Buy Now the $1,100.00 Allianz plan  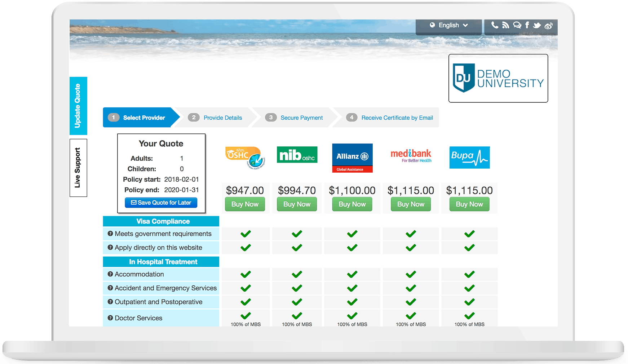pyautogui.click(x=352, y=204)
